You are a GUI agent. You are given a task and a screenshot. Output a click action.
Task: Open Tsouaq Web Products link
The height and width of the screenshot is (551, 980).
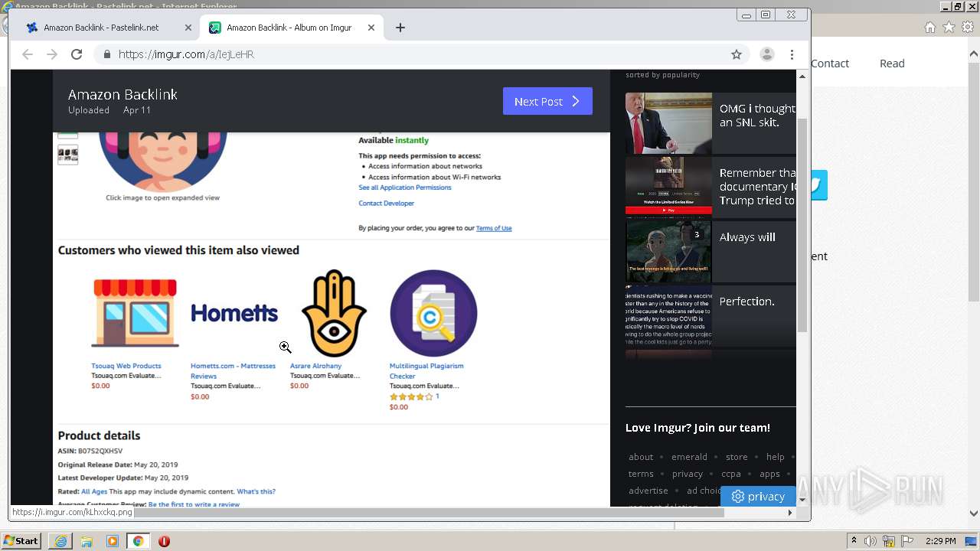pos(126,366)
